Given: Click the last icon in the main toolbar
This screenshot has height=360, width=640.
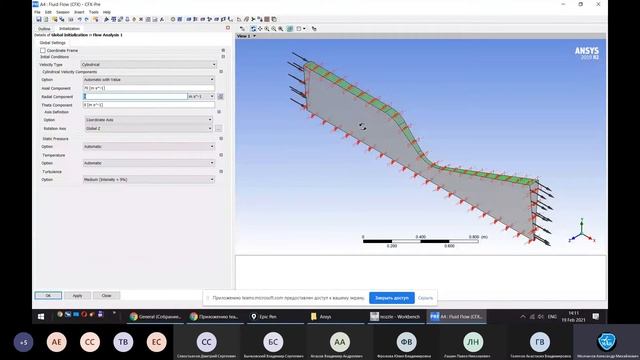Looking at the screenshot, I should pos(274,19).
